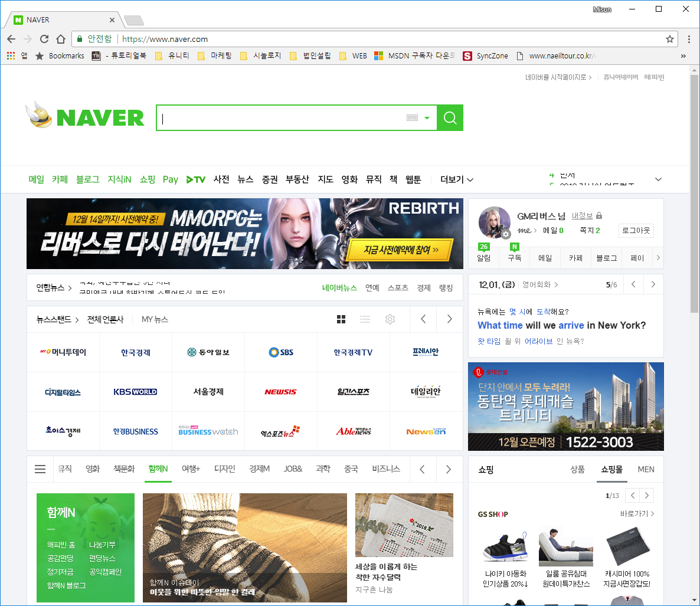Viewport: 700px width, 606px height.
Task: Click the MMORPG Rebirth banner ad
Action: coord(244,234)
